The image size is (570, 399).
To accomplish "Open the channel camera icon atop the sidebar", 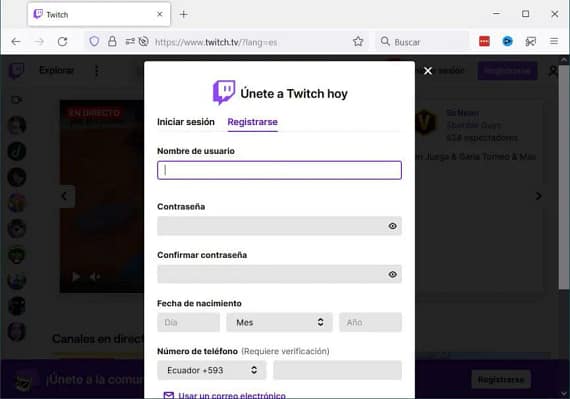I will coord(16,100).
